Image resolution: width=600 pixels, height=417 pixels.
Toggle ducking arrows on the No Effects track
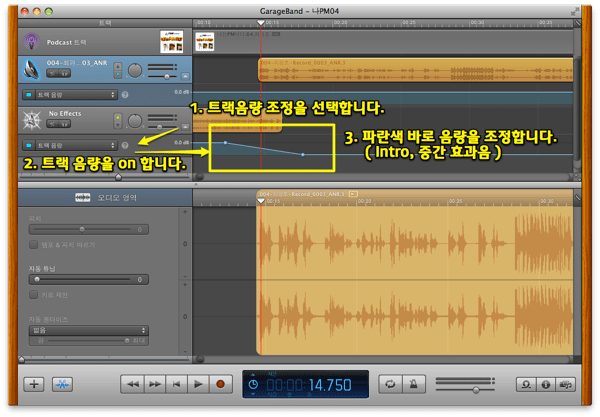[x=118, y=121]
